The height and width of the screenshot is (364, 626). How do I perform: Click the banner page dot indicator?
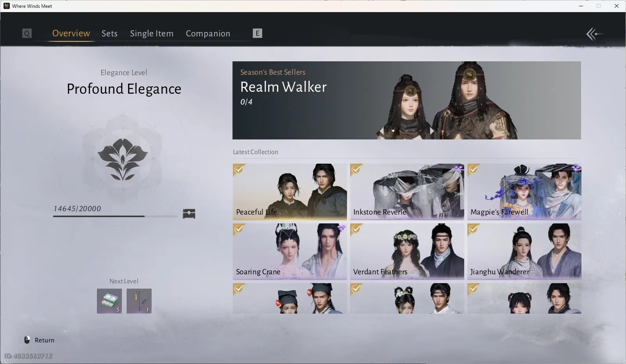tap(393, 131)
